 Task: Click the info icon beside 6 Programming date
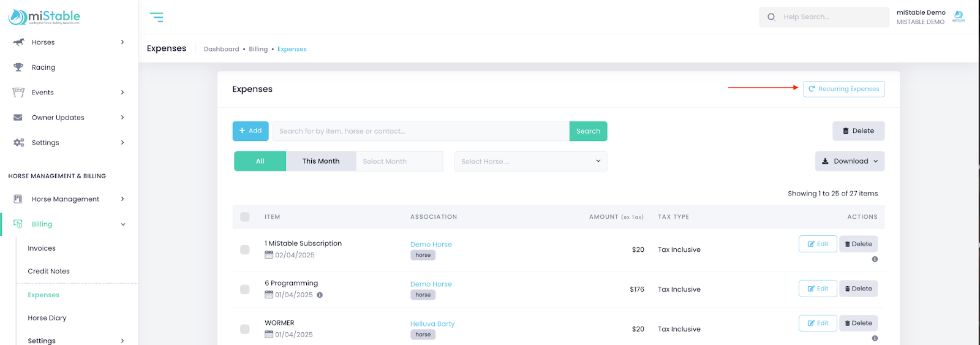(x=320, y=295)
